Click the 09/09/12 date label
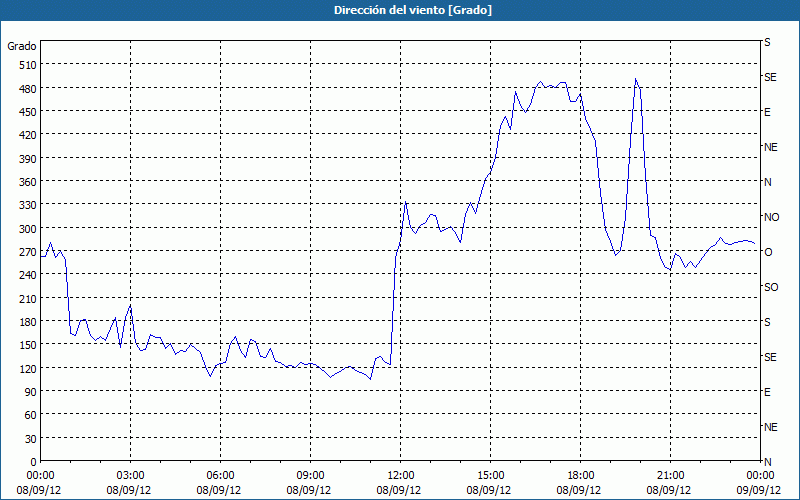Screen dimensions: 800x500 (x=759, y=490)
